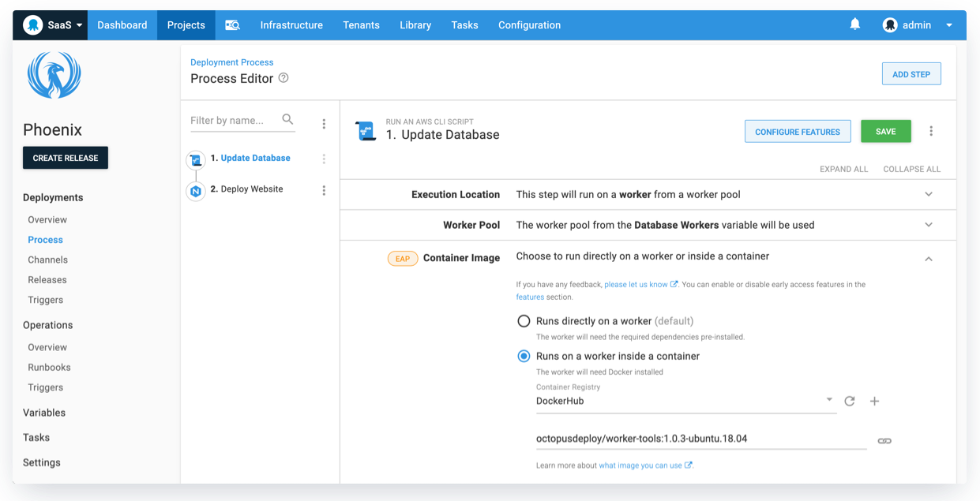Open Runbooks in the sidebar

50,368
